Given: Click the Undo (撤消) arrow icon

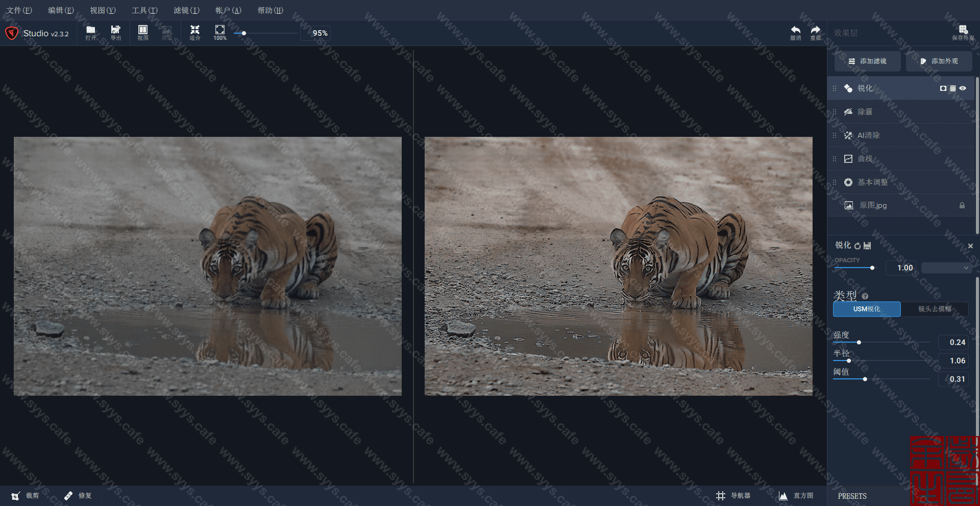Looking at the screenshot, I should tap(795, 32).
